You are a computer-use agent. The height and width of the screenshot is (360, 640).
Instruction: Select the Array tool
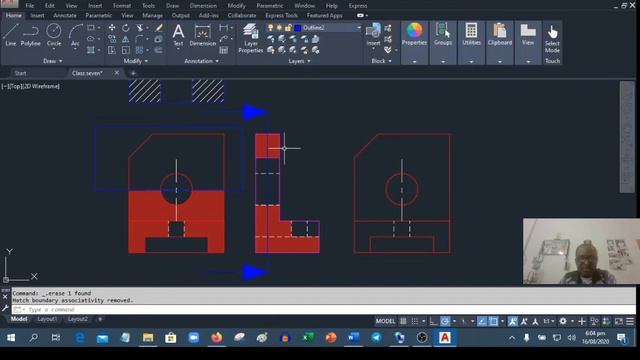coord(139,50)
